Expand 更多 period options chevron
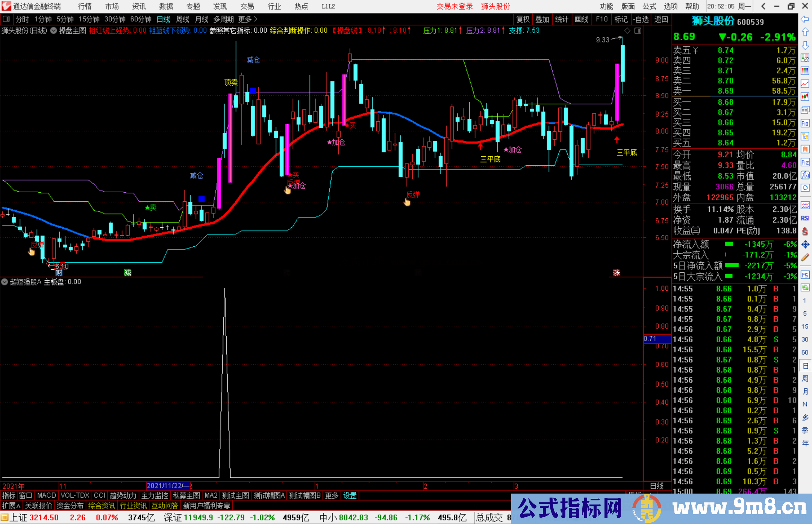812x524 pixels. pos(256,19)
